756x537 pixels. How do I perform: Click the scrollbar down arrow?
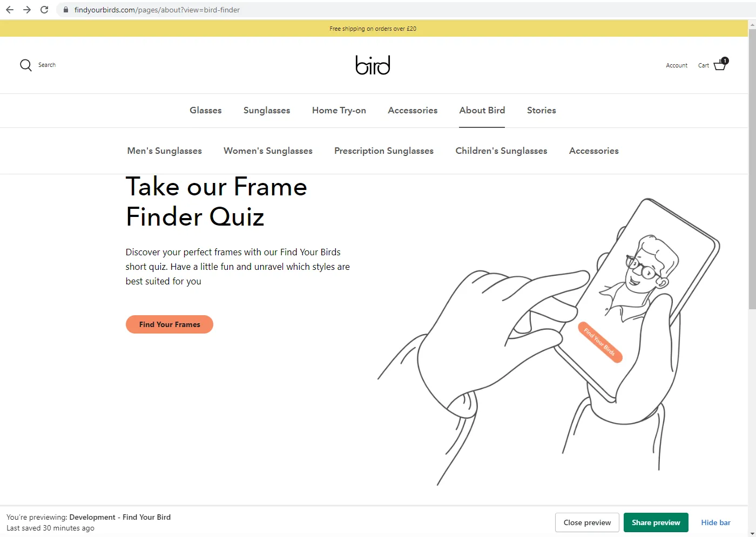point(752,533)
